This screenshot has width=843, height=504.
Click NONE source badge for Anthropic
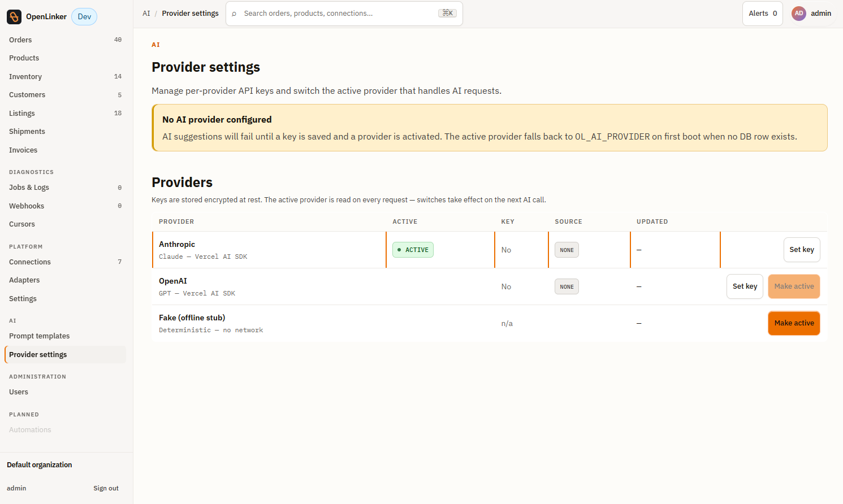tap(567, 250)
